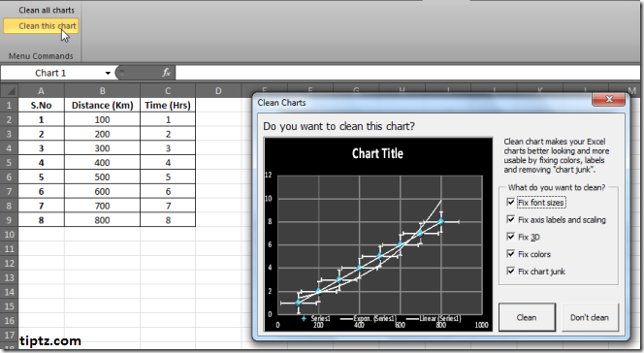This screenshot has height=353, width=644.
Task: Select column C header
Action: pyautogui.click(x=168, y=91)
